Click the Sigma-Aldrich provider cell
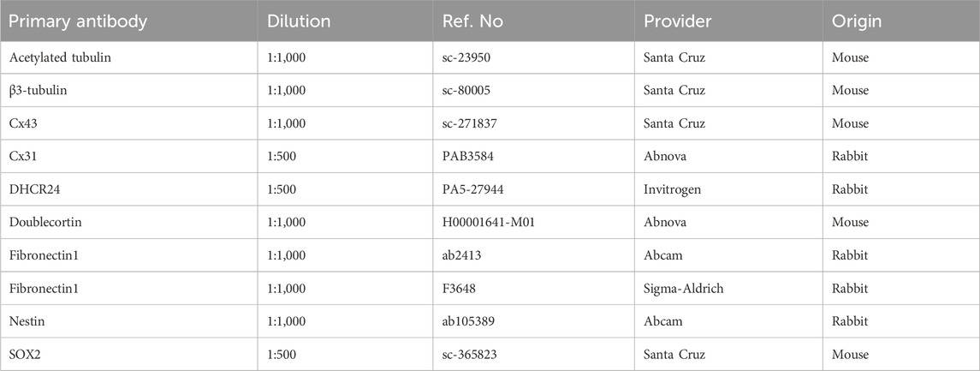980x371 pixels. pos(728,289)
